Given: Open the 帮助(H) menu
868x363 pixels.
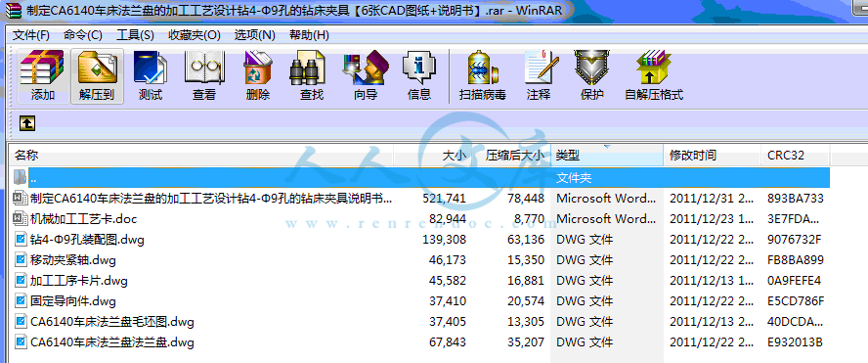Looking at the screenshot, I should coord(310,35).
